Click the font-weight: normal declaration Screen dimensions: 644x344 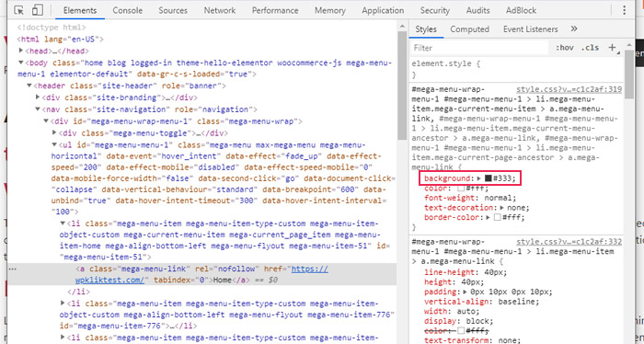[x=470, y=198]
